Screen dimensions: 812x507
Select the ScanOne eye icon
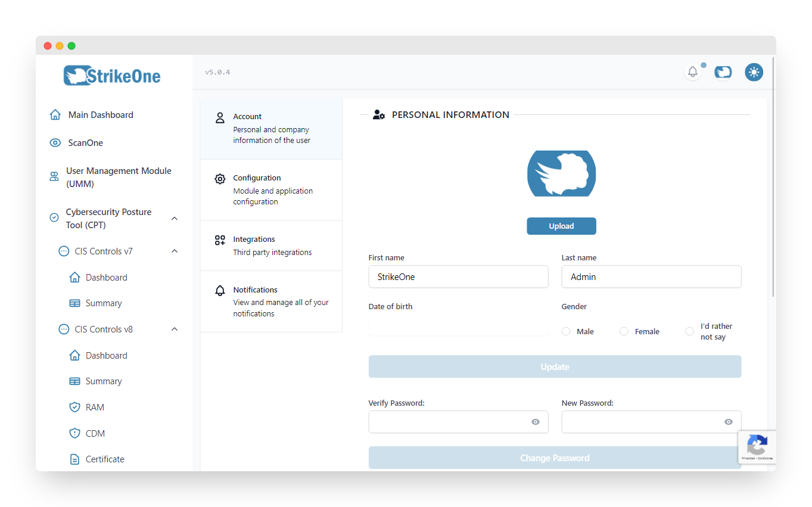tap(55, 142)
